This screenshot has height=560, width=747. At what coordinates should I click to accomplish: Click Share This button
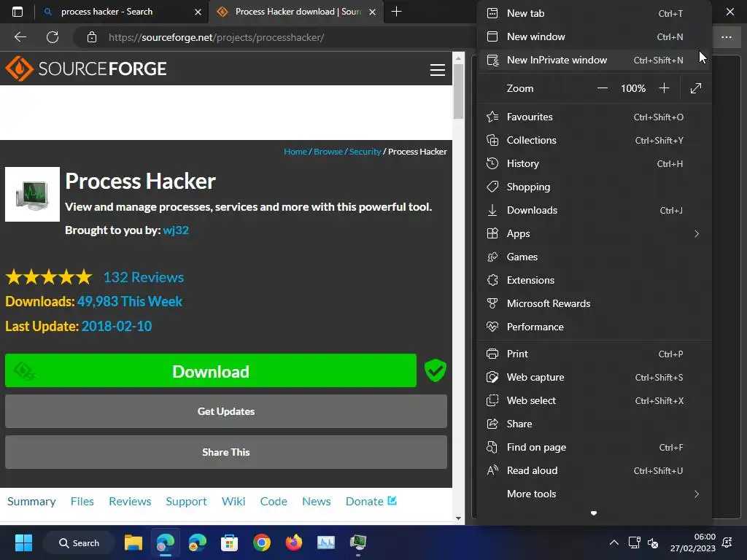(226, 452)
